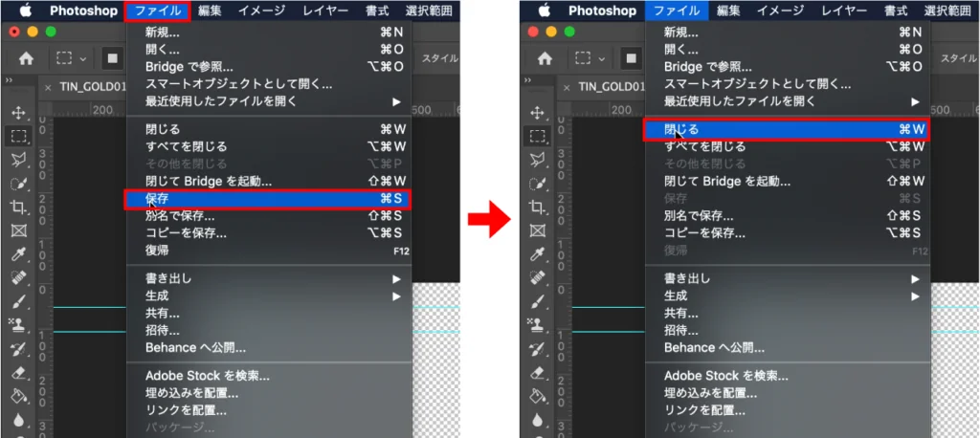Choose スマートオブジェクトとして開く... in right window
This screenshot has height=438, width=980.
[788, 84]
